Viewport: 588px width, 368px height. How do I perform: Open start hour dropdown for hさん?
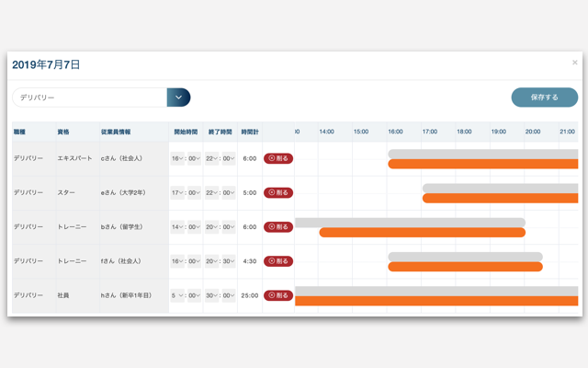[177, 295]
